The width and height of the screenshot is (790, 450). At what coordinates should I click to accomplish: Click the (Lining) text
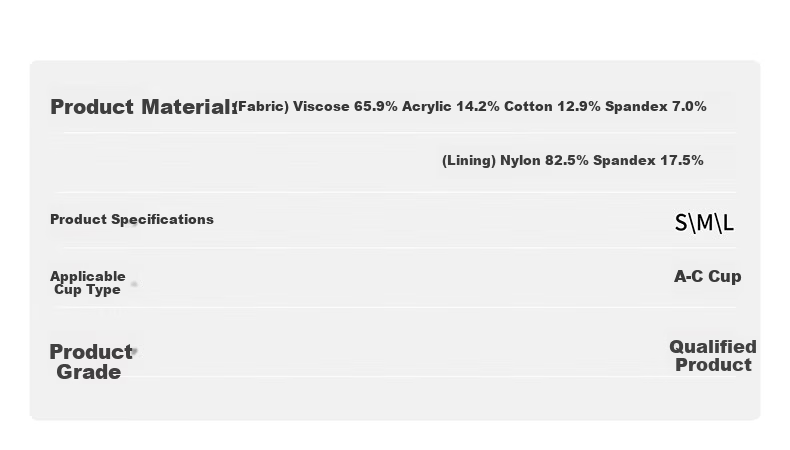(469, 161)
